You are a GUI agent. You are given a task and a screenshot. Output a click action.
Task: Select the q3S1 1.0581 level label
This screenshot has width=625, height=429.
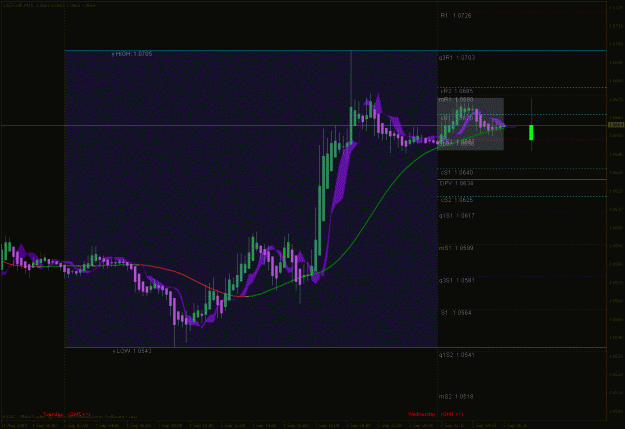pos(457,281)
